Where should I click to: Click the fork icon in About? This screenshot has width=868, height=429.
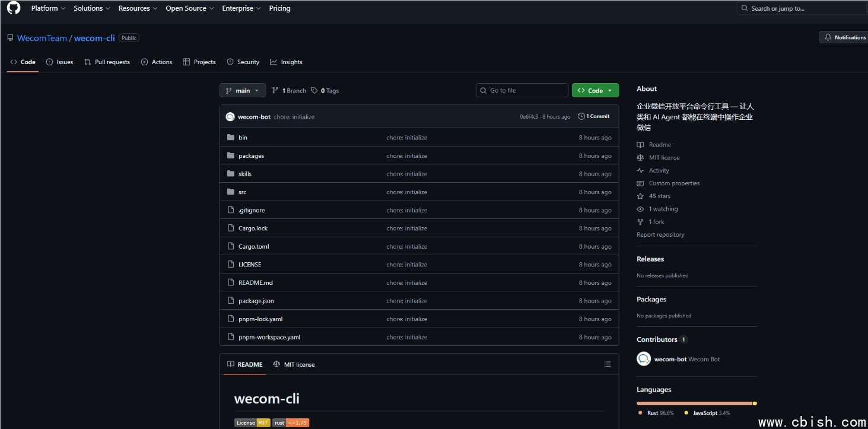tap(640, 222)
